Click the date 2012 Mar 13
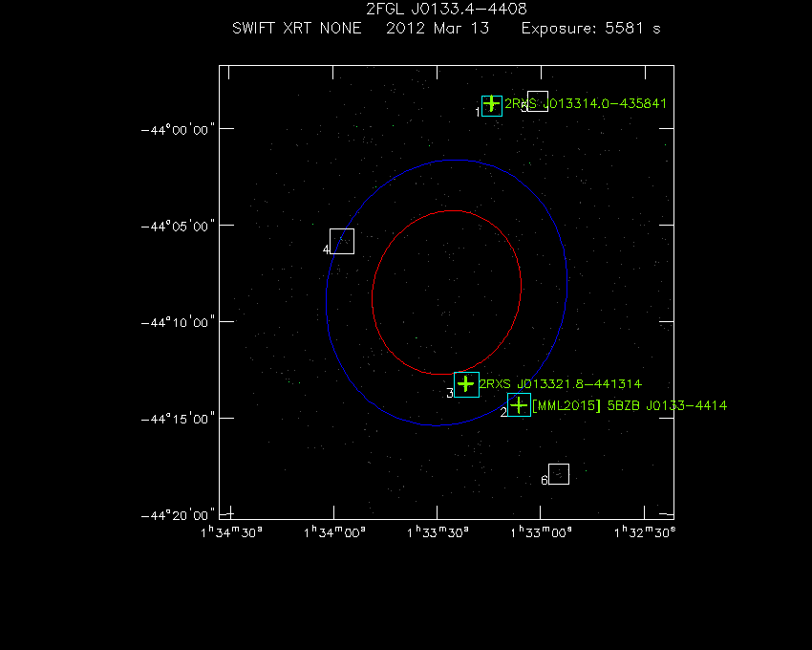This screenshot has height=650, width=812. tap(438, 28)
